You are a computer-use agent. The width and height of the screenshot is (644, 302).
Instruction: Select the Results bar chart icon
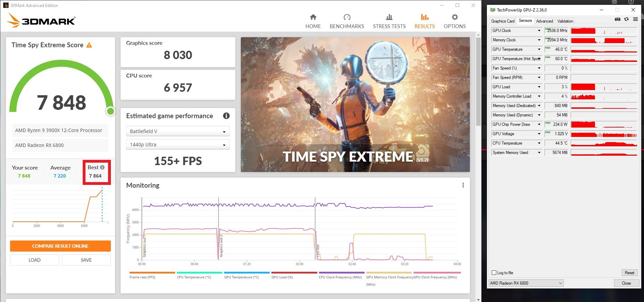coord(424,17)
